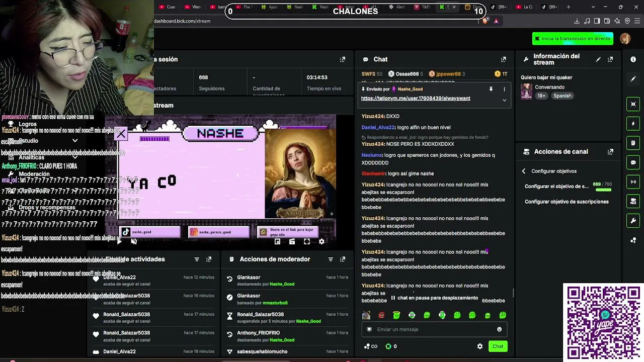Pop out the Chat panel
Viewport: 644px width, 362px height.
coord(503,59)
